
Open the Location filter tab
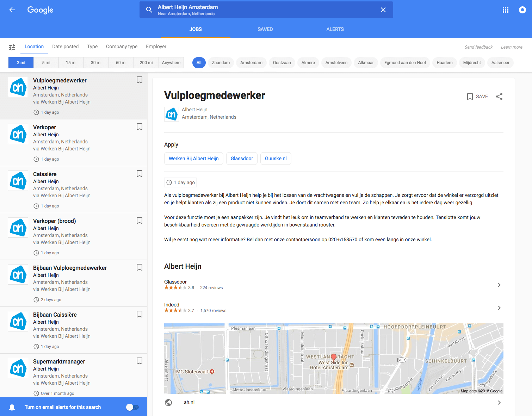tap(34, 46)
